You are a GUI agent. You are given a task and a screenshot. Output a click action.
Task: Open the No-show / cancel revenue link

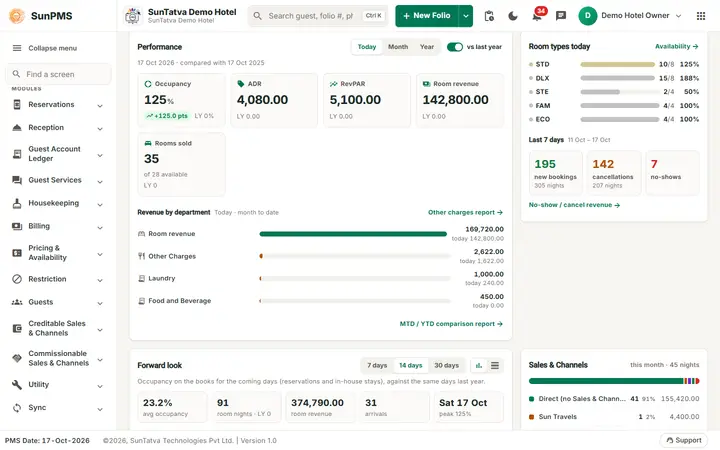[x=574, y=205]
